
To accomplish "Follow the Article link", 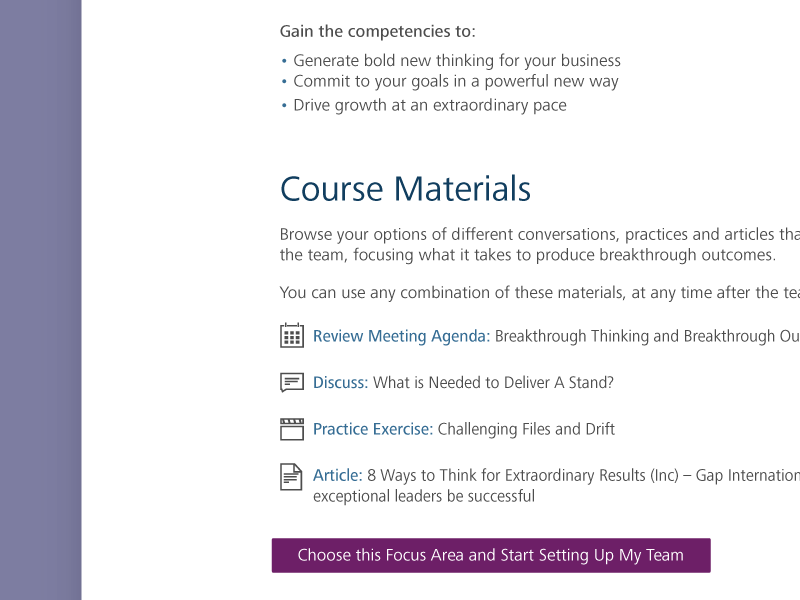I will (x=337, y=475).
